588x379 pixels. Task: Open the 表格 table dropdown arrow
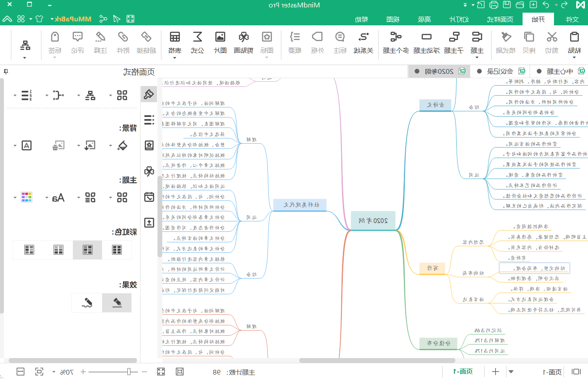coord(175,57)
